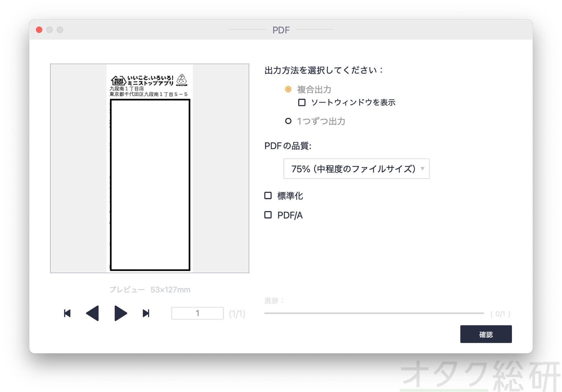
Task: Click the PDF window title text
Action: point(281,30)
